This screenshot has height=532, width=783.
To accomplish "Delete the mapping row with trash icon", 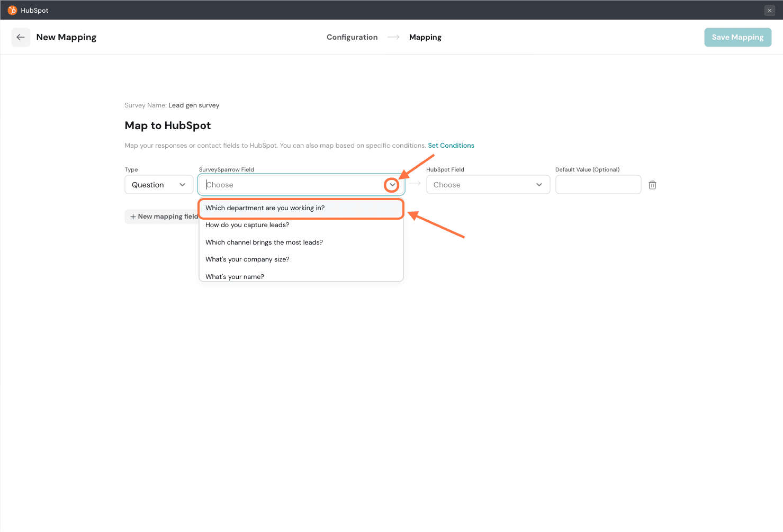I will (x=652, y=185).
